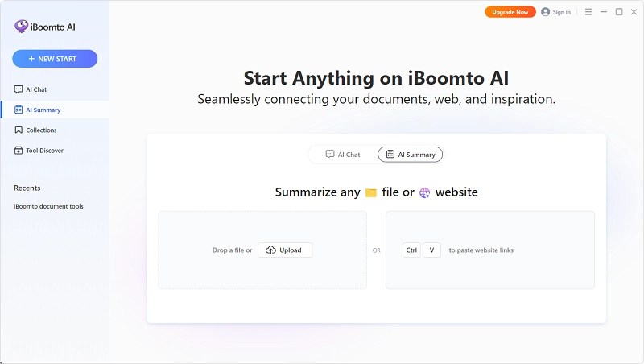Click the Ctrl key hint button
This screenshot has width=644, height=364.
click(x=411, y=250)
